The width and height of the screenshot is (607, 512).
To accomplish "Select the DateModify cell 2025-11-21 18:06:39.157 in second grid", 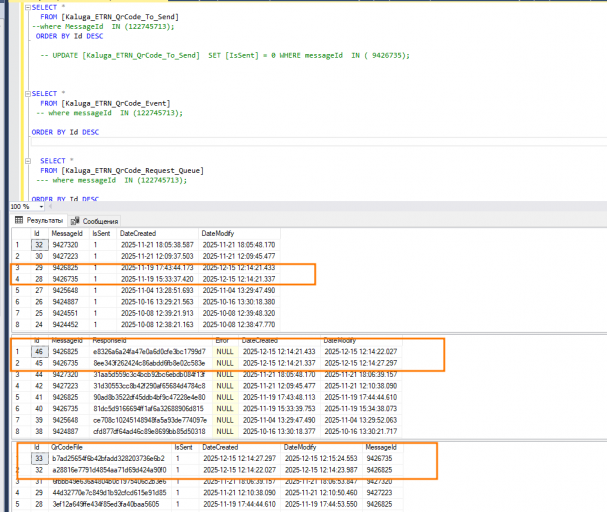I will tap(361, 374).
